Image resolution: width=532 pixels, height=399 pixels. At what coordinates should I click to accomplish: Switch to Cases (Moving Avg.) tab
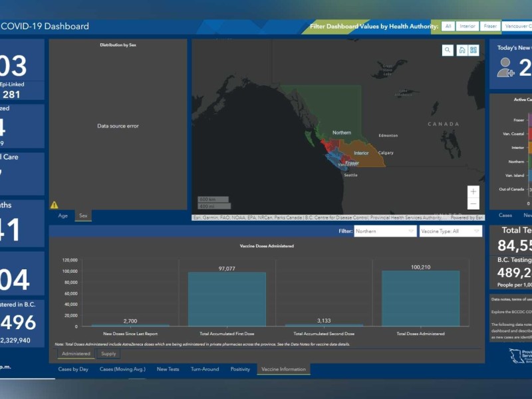click(123, 369)
